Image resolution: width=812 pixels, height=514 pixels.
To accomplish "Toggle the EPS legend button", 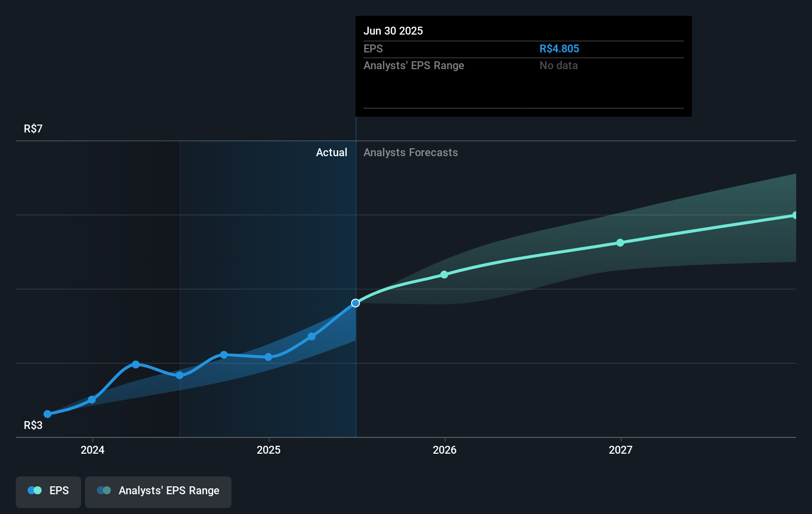I will 48,492.
